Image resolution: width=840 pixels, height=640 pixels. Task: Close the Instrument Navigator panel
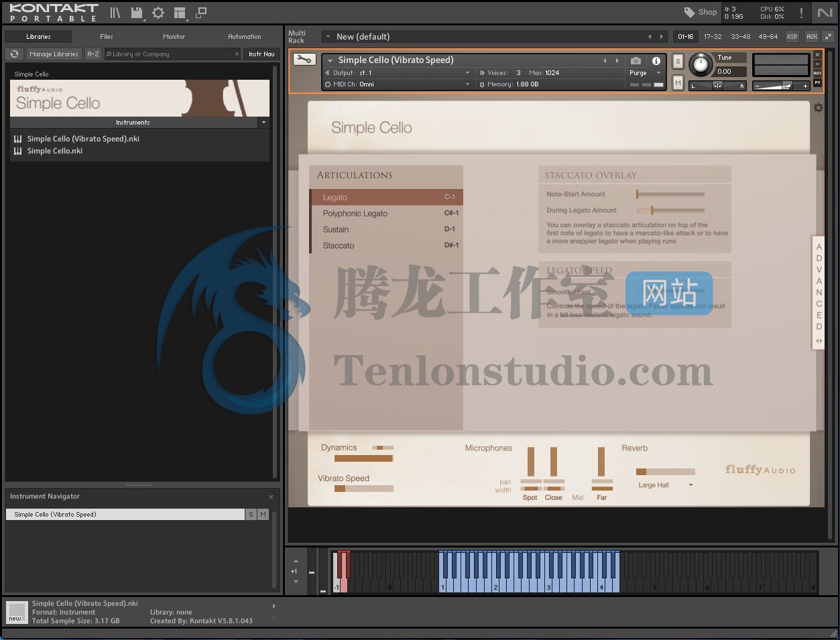[x=272, y=497]
